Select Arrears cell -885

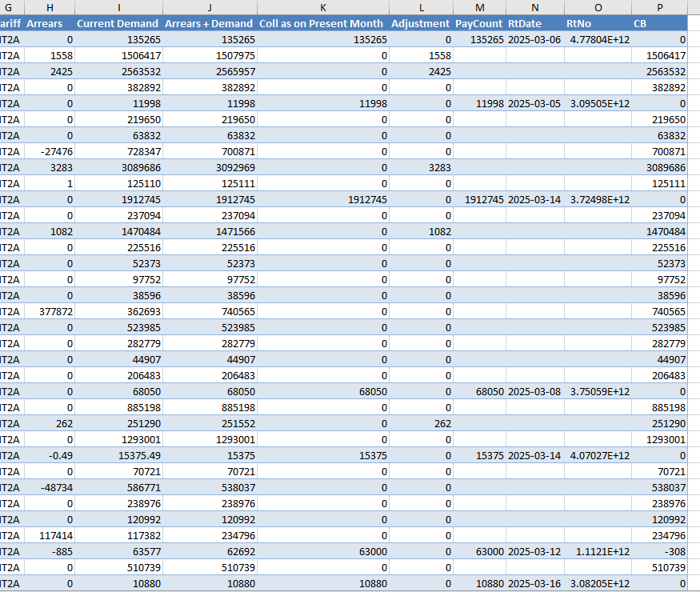[x=50, y=552]
